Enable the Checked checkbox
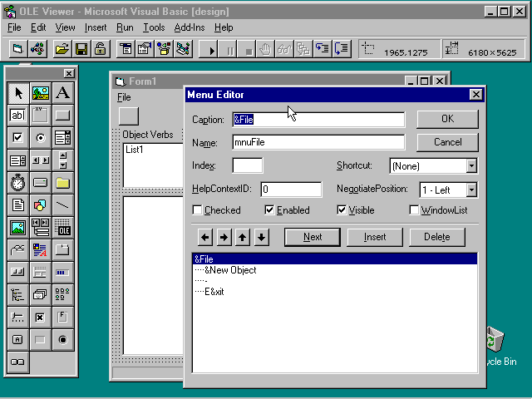Viewport: 532px width, 399px height. (198, 210)
